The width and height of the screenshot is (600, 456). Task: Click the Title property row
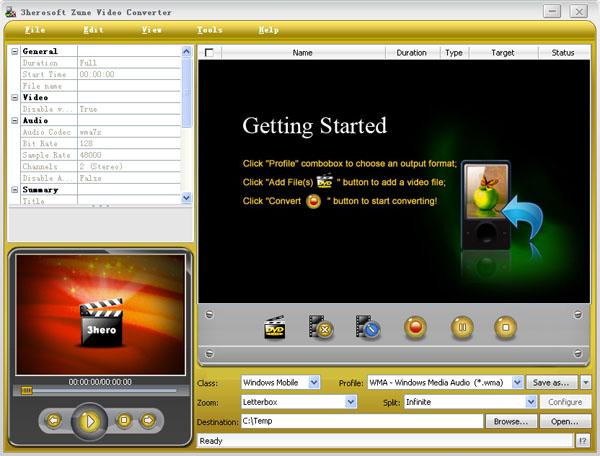(x=100, y=200)
